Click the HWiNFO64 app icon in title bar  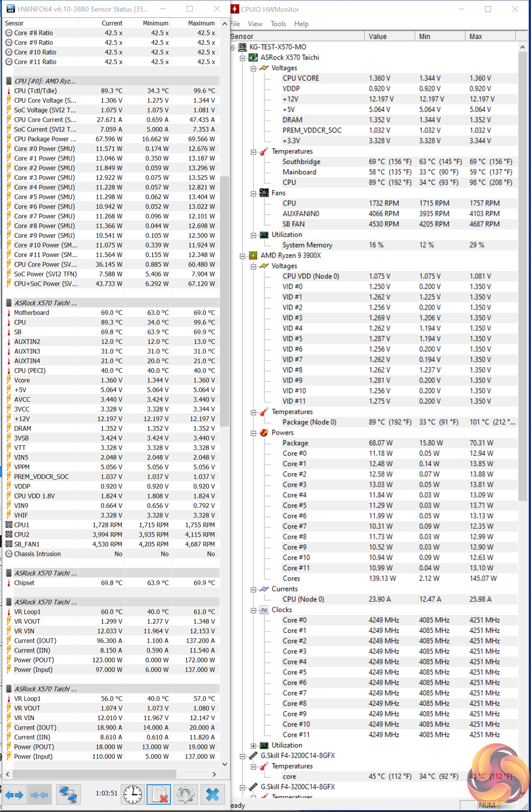[x=11, y=9]
